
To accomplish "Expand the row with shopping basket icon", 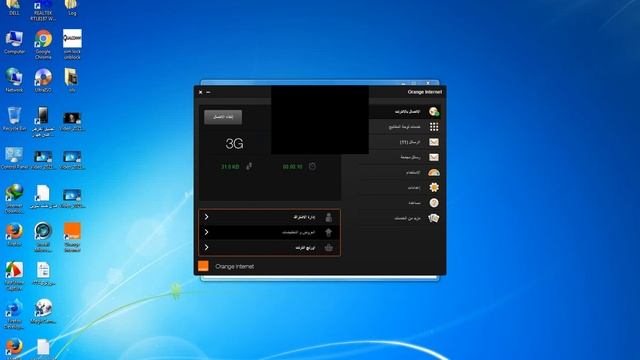I will pos(269,247).
